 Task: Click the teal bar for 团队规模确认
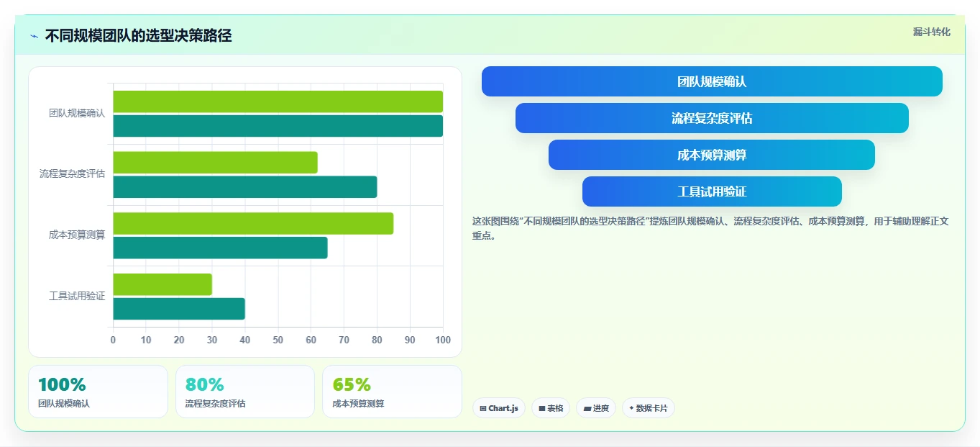pos(278,126)
